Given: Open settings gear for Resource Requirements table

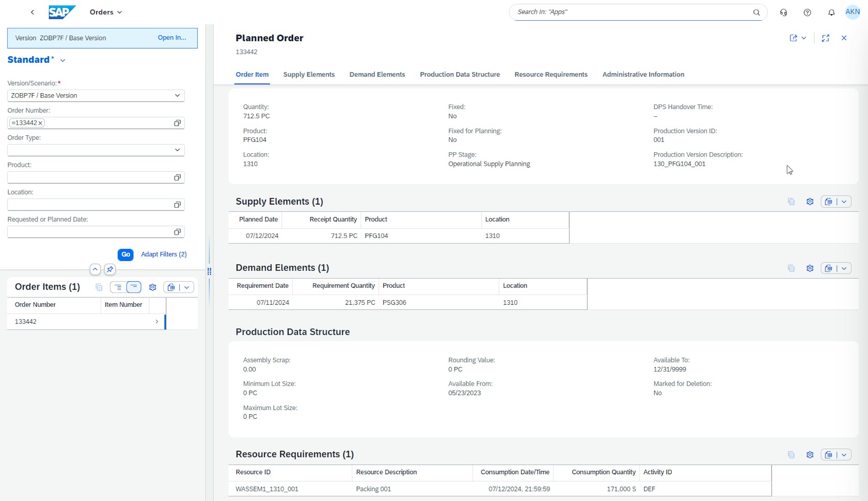Looking at the screenshot, I should (x=810, y=454).
